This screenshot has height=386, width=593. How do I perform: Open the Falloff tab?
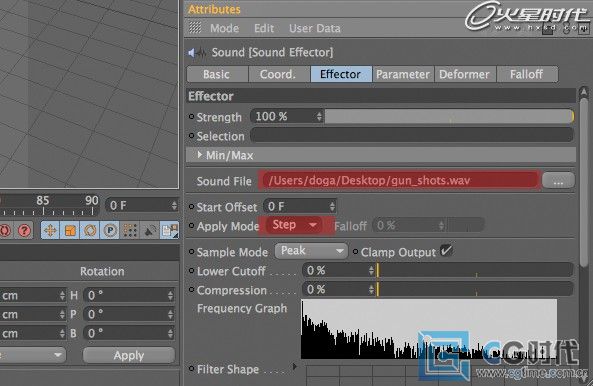(x=527, y=74)
